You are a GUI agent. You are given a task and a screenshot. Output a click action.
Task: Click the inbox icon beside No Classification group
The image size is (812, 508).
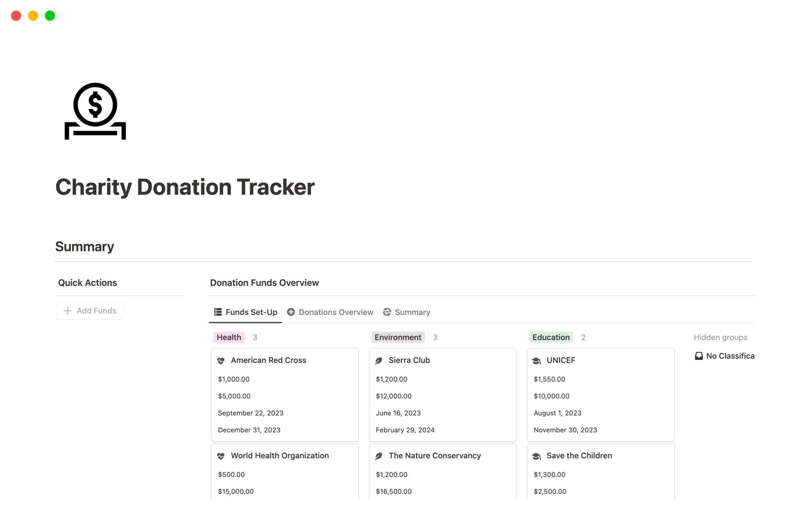tap(699, 356)
